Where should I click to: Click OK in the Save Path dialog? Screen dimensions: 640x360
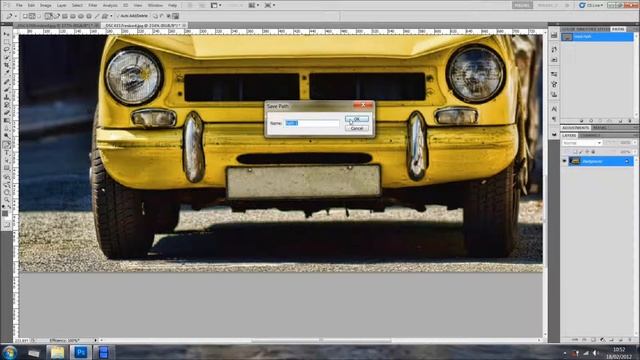pyautogui.click(x=357, y=119)
